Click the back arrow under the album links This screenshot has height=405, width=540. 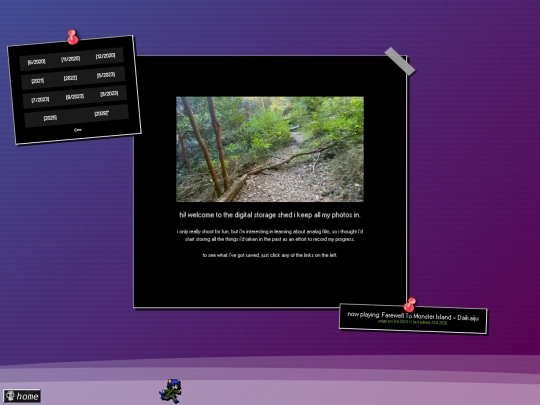point(77,130)
